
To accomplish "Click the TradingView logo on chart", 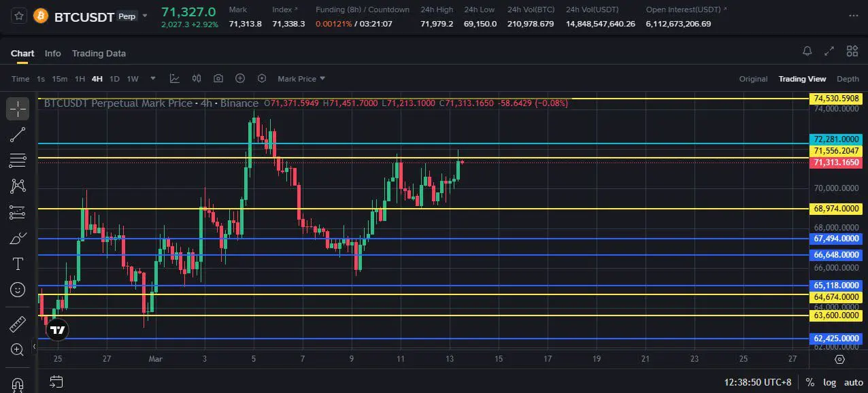I will tap(58, 330).
